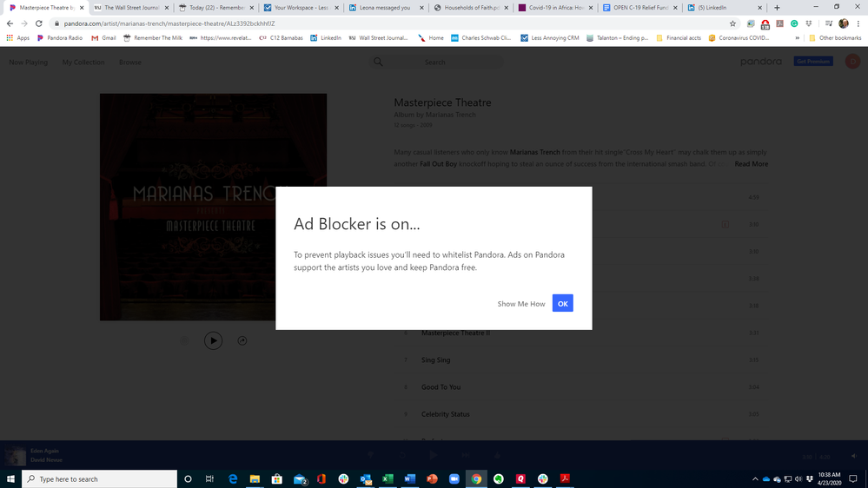Open the Apps bookmark shortcut

point(17,38)
